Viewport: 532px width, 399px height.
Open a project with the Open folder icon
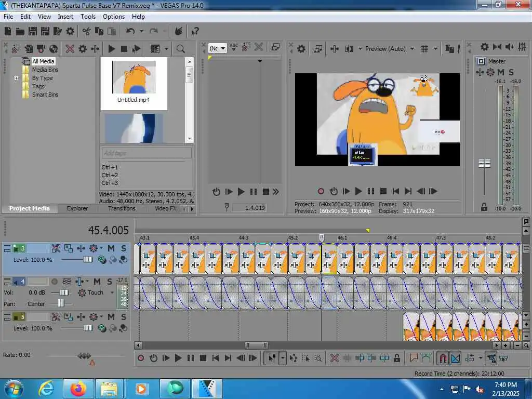pyautogui.click(x=20, y=32)
